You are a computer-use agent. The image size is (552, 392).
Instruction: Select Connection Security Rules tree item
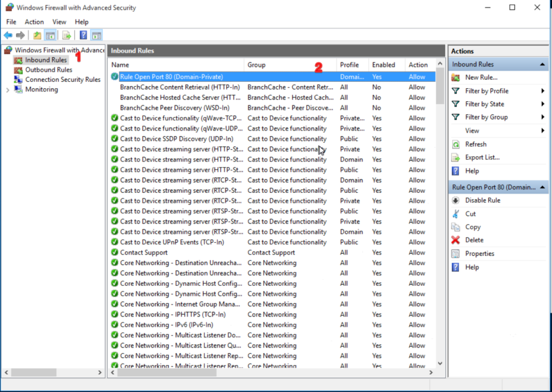click(x=63, y=80)
